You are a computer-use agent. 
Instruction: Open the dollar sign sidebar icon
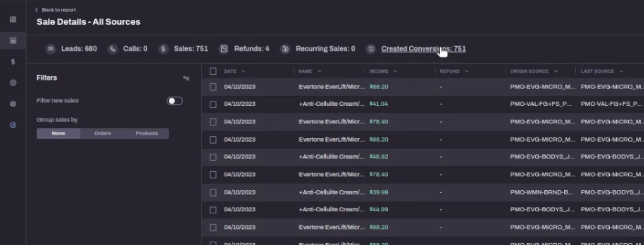(13, 62)
